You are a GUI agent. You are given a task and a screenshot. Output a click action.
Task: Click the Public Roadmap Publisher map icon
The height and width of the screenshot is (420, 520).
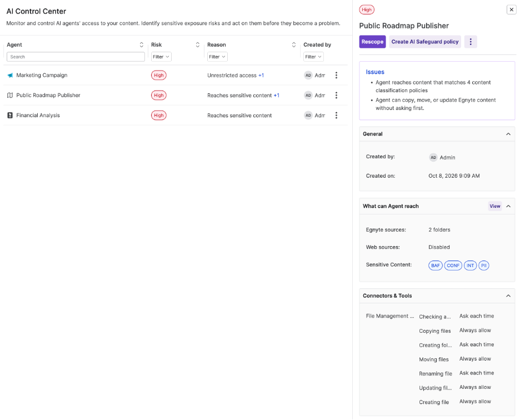pyautogui.click(x=10, y=95)
